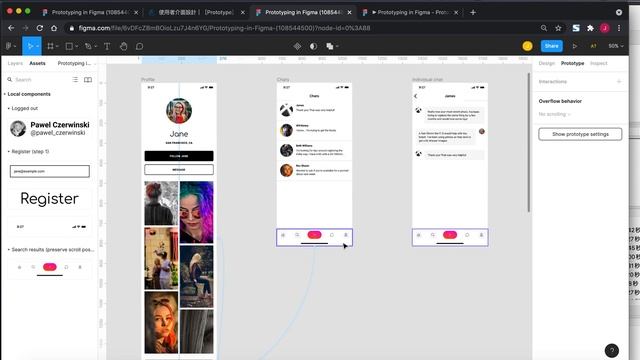Viewport: 640px width, 360px height.
Task: Toggle assets list view icon
Action: [x=75, y=80]
